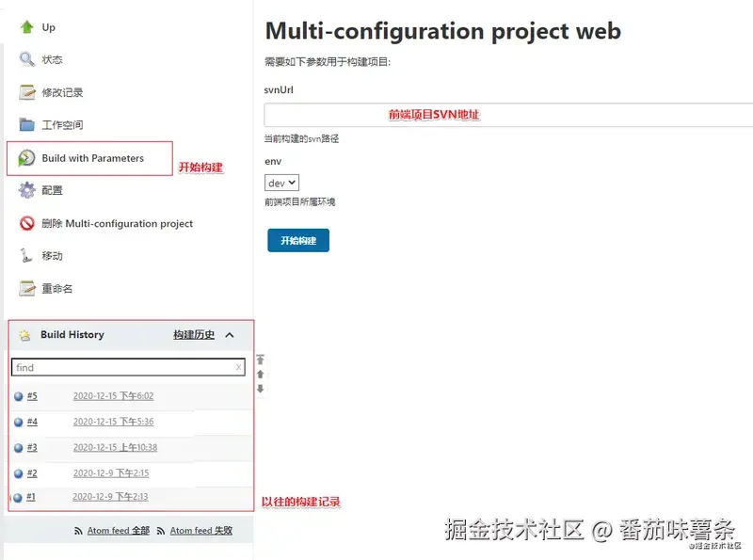Click the Build History weather icon
Viewport: 753px width, 560px height.
click(x=25, y=335)
